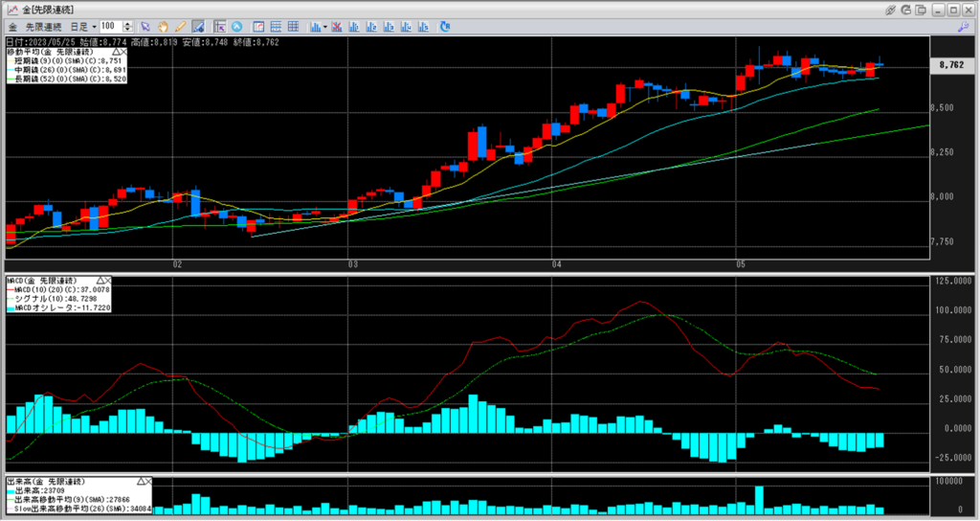Click the link chain icon in title bar
The image size is (980, 521).
(891, 10)
